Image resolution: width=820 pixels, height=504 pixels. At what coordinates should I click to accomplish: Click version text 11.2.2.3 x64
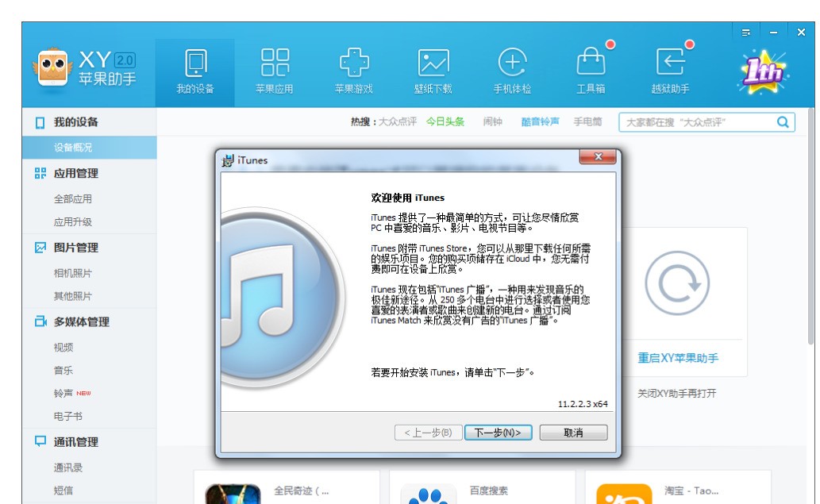point(583,404)
